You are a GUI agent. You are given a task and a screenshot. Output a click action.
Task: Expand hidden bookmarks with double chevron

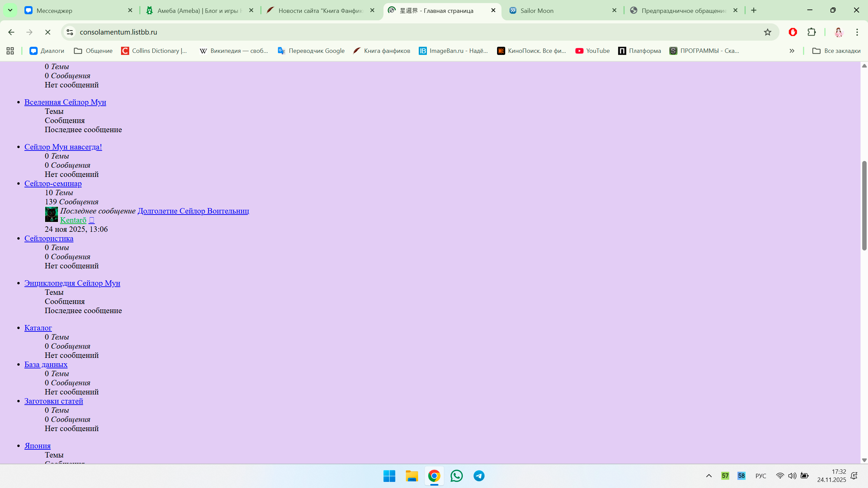(792, 51)
